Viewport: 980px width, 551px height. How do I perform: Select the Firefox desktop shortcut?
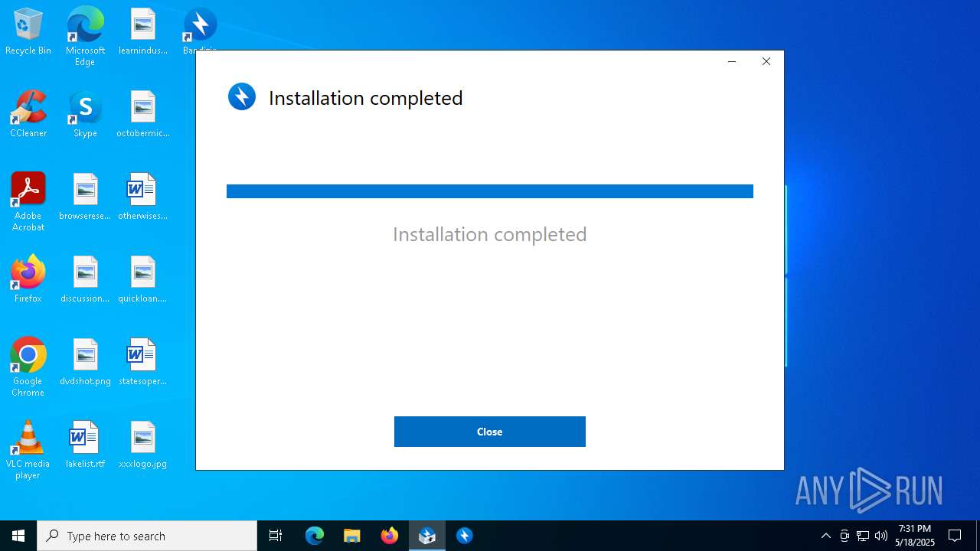coord(28,280)
